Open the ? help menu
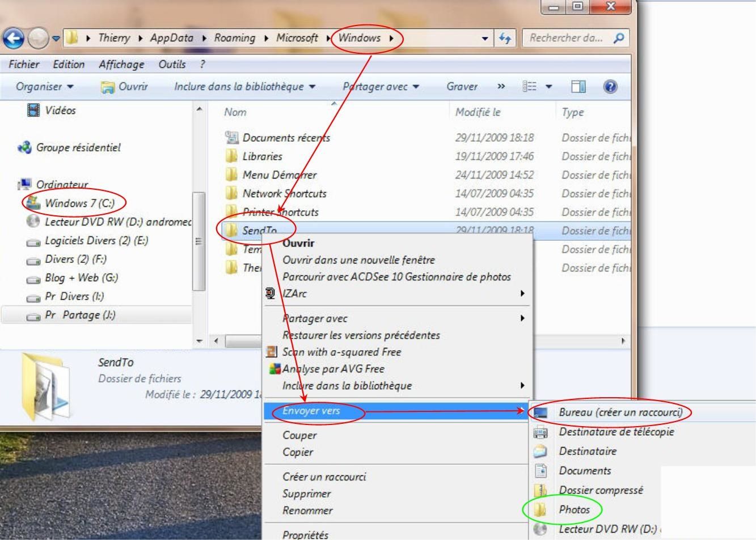Image resolution: width=756 pixels, height=540 pixels. coord(202,64)
